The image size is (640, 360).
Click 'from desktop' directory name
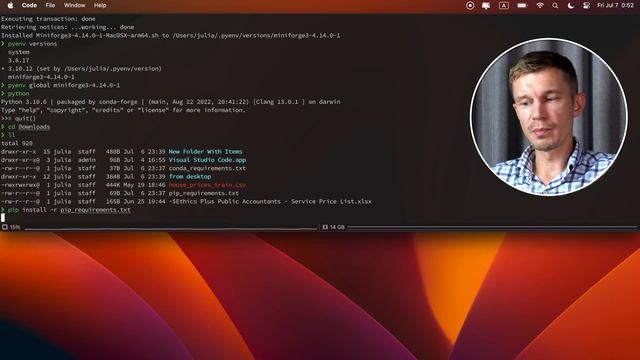(190, 177)
